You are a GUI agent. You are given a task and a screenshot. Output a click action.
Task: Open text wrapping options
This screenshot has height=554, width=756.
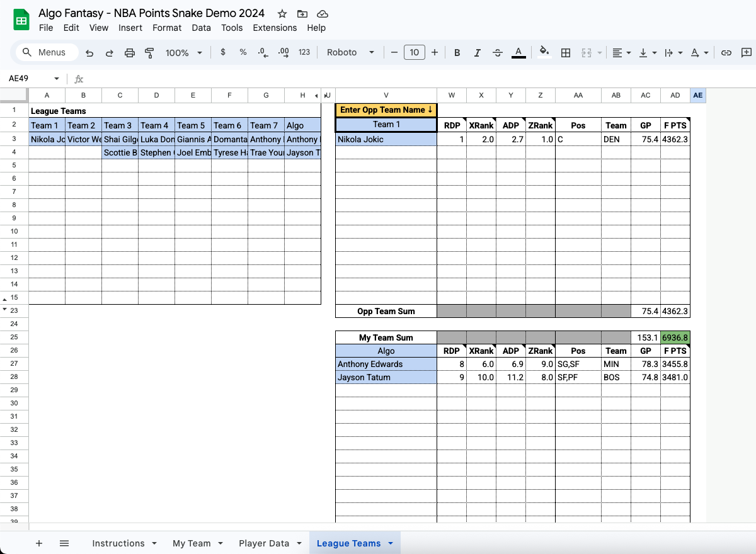pos(673,53)
